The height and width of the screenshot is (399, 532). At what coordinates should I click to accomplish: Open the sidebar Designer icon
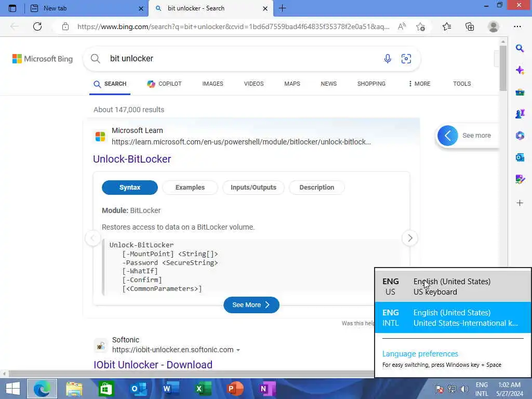tap(520, 179)
